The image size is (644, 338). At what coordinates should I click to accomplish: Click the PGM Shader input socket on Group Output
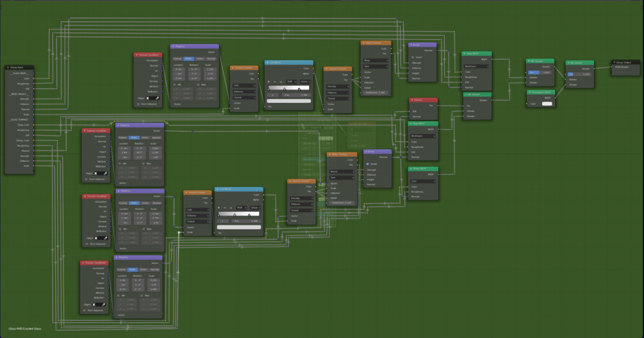612,67
